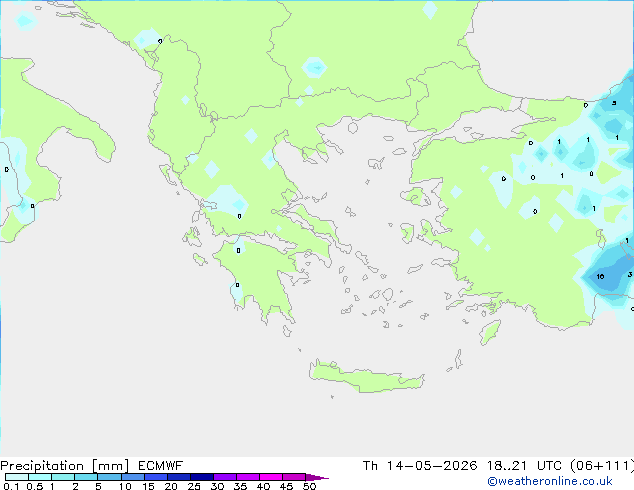The image size is (634, 490).
Task: Click the legend scale label "0.1"
Action: tap(11, 486)
